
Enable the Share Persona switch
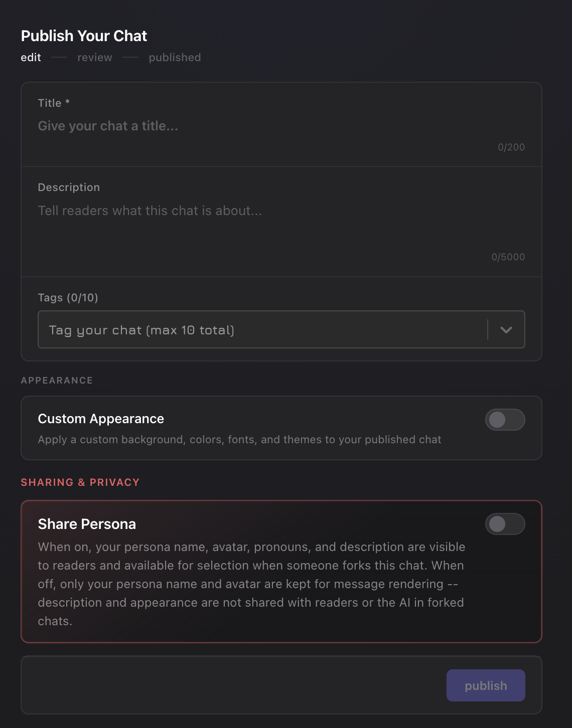click(505, 523)
